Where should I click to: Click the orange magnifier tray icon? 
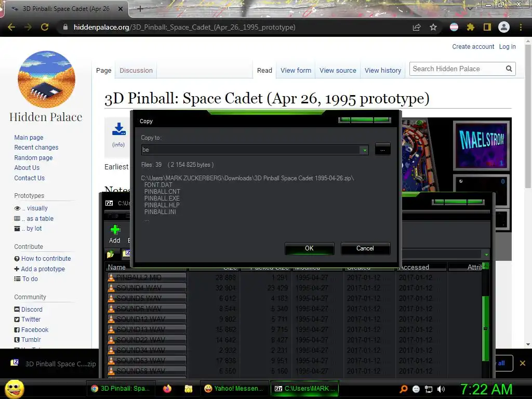[x=404, y=389]
